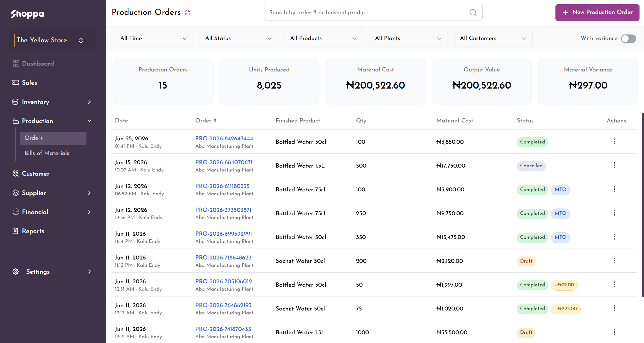Open actions menu for PRO-2026-718648623 draft
The height and width of the screenshot is (343, 644).
click(614, 261)
